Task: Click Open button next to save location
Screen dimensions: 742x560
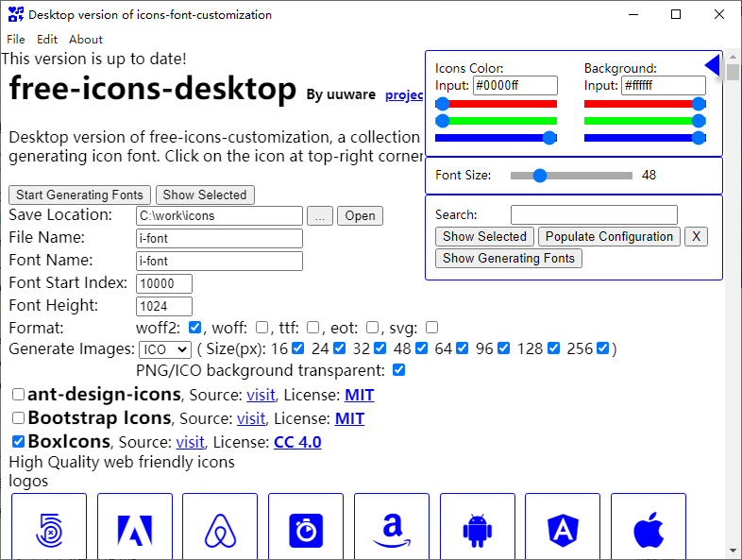Action: (x=360, y=216)
